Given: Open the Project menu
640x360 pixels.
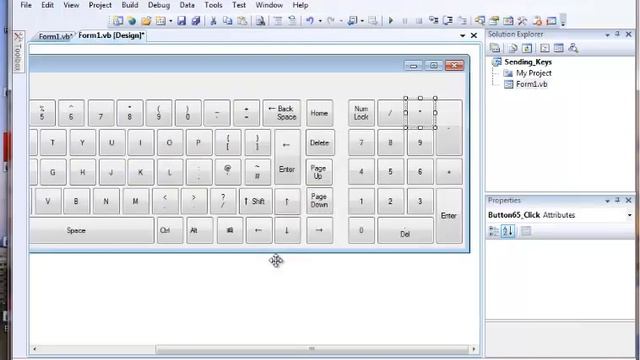Looking at the screenshot, I should click(x=100, y=5).
